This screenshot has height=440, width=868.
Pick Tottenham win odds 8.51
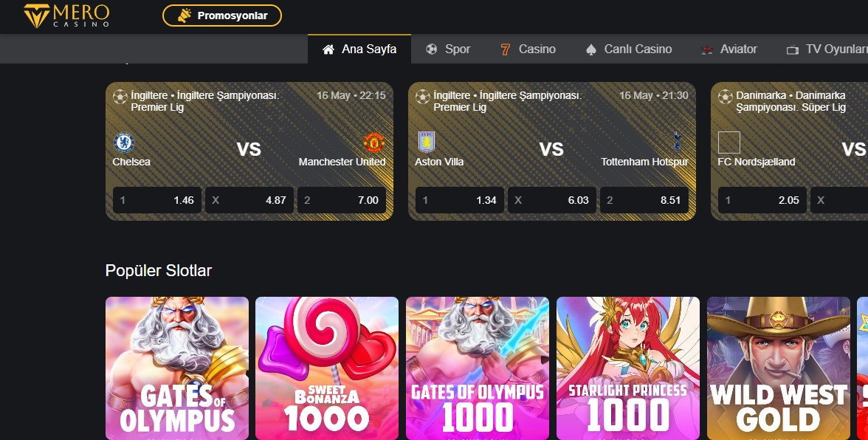coord(644,200)
